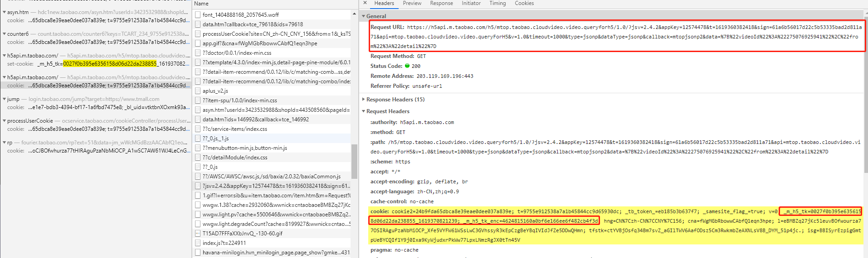
Task: Click file icon of wwgw.light.pv?cache=5500646 request
Action: tap(198, 215)
